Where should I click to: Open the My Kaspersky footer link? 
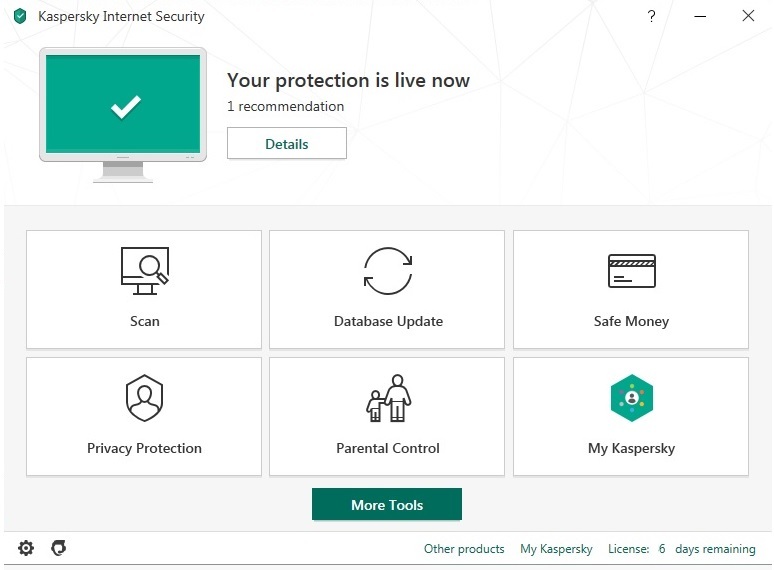(556, 549)
